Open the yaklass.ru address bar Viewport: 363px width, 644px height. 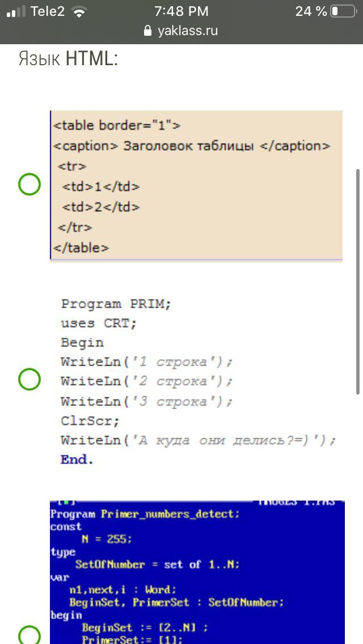(x=181, y=31)
